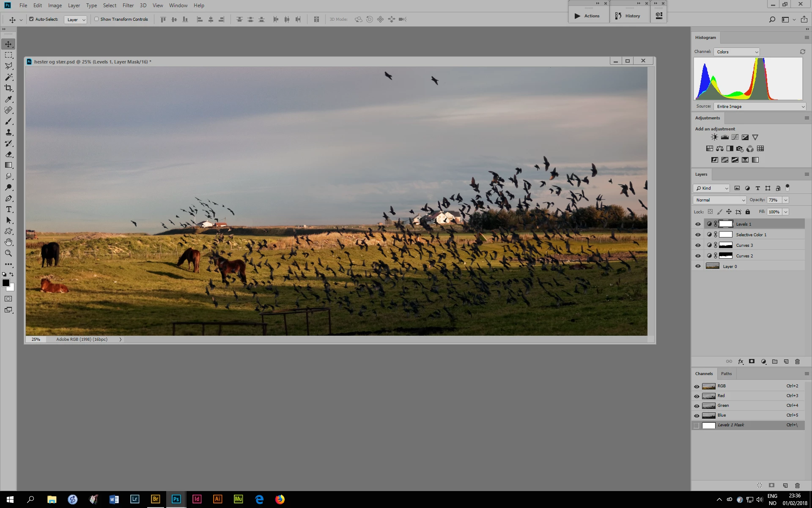The width and height of the screenshot is (812, 508).
Task: Open Lightroom from the taskbar
Action: pyautogui.click(x=134, y=499)
